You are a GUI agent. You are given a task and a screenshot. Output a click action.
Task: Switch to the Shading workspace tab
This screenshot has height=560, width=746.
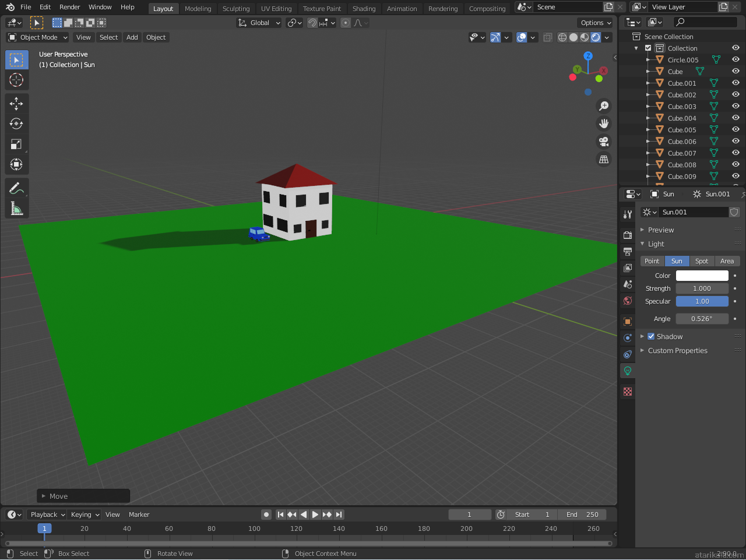364,9
